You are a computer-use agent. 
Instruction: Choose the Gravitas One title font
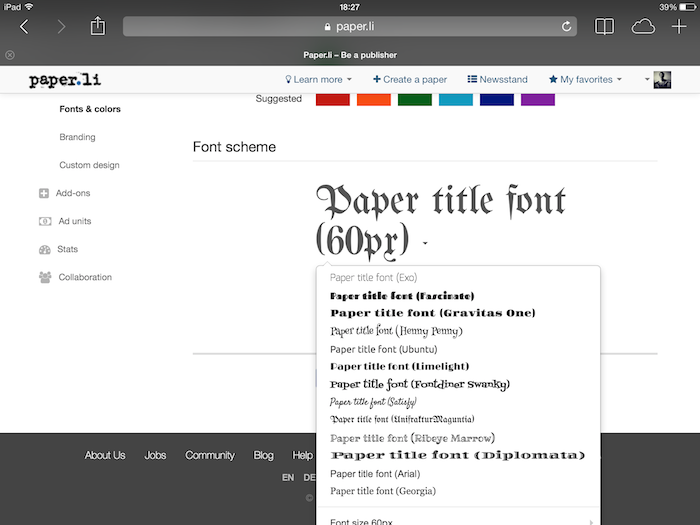point(433,313)
